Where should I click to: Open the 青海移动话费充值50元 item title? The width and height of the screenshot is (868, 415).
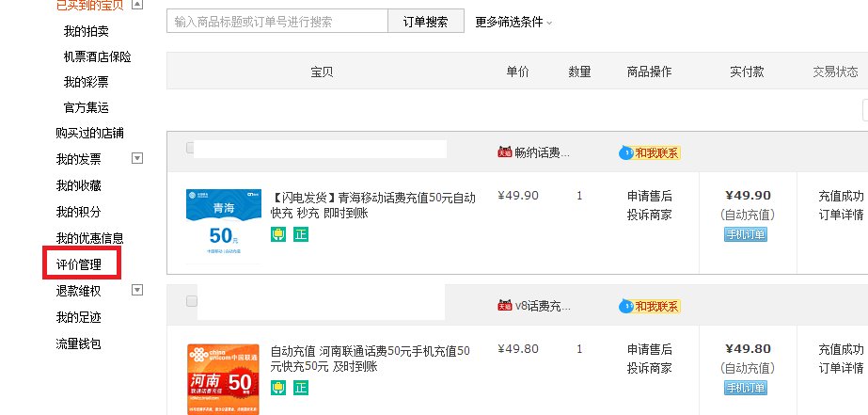pyautogui.click(x=372, y=205)
